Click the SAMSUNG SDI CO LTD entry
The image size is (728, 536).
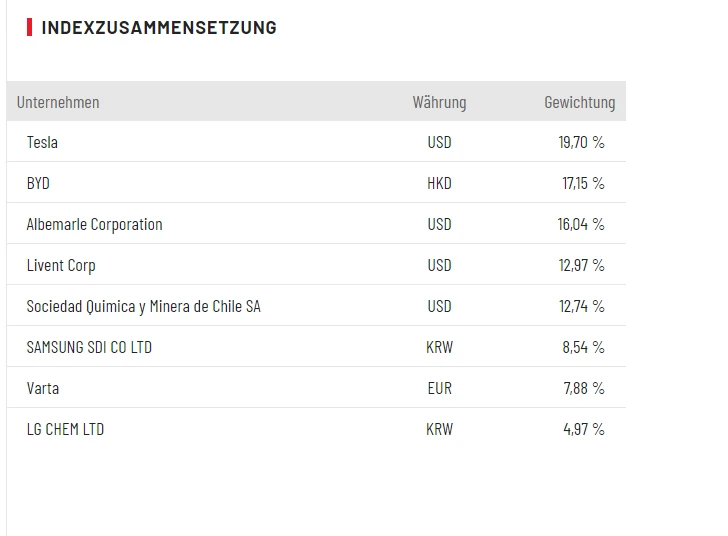point(89,347)
